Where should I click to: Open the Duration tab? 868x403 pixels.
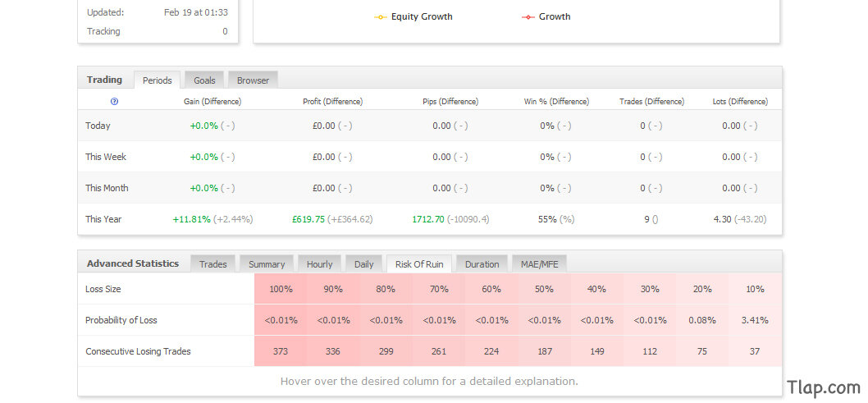482,264
